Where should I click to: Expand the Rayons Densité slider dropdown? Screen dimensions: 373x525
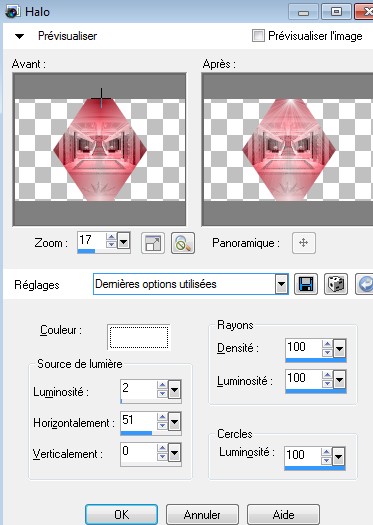coord(339,349)
